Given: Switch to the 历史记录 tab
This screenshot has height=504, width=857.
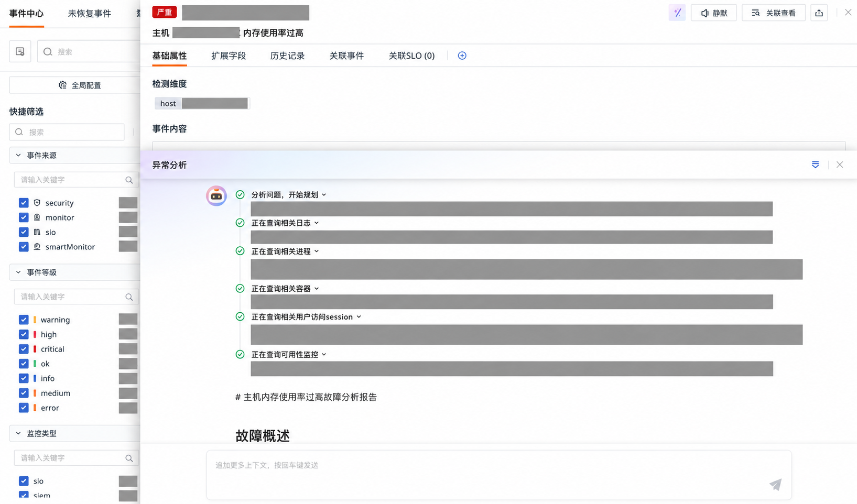Looking at the screenshot, I should click(287, 56).
